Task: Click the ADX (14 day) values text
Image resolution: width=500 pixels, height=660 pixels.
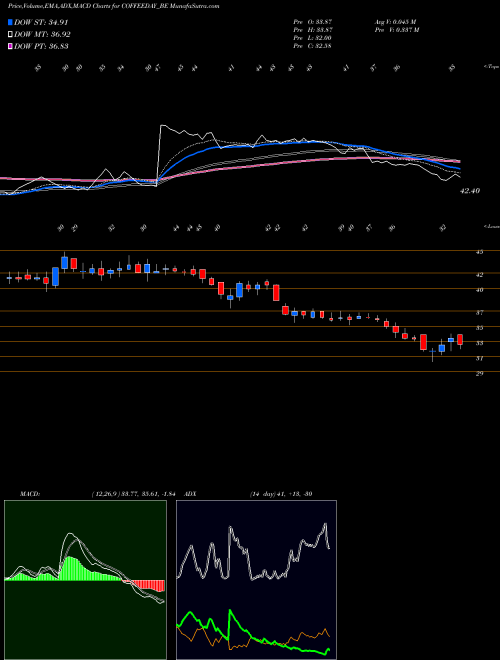Action: 281,494
